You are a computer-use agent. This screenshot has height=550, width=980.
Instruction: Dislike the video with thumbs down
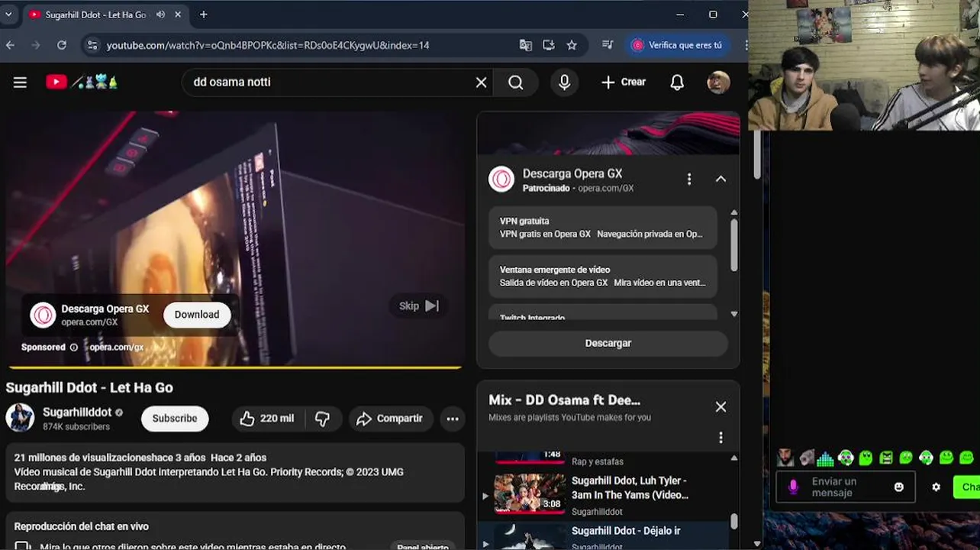point(323,419)
